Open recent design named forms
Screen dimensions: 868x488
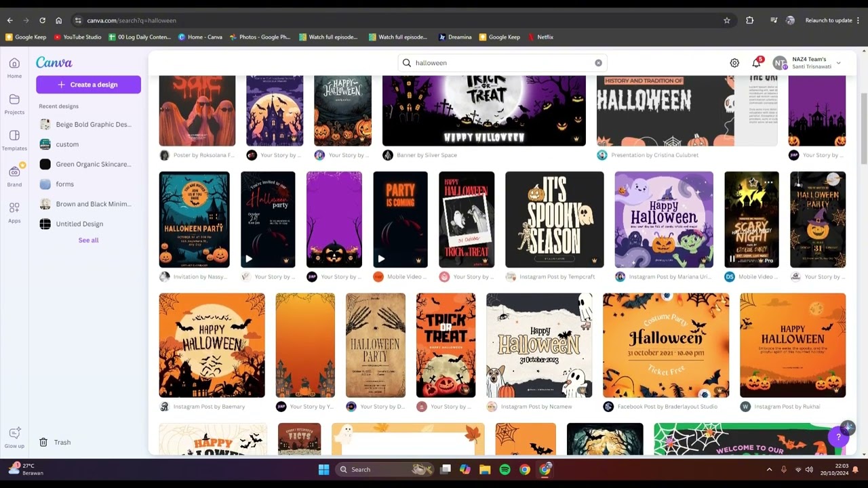[85, 184]
